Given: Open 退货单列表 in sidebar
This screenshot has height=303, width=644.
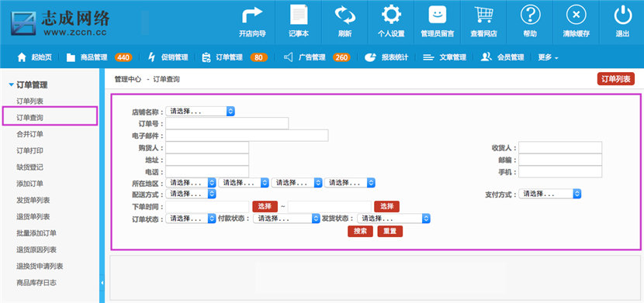Looking at the screenshot, I should click(x=33, y=216).
